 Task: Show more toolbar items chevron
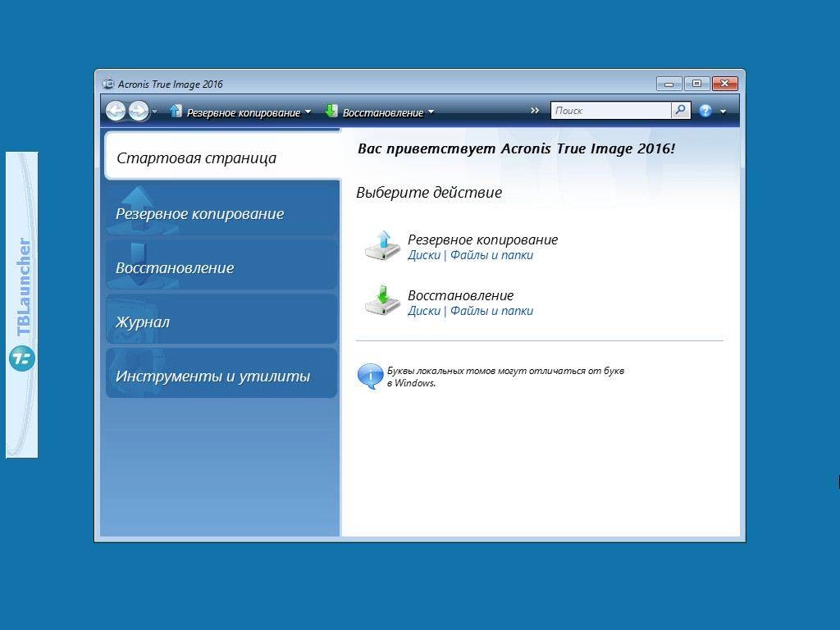[x=535, y=111]
